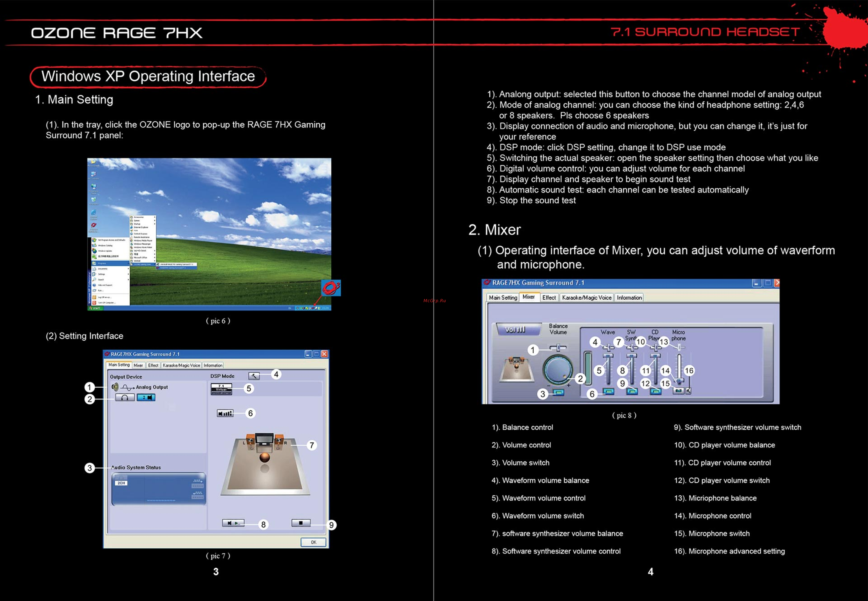This screenshot has height=601, width=868.
Task: Click Uninstall RAGE7HX Gaming Surround menu entry
Action: click(177, 264)
